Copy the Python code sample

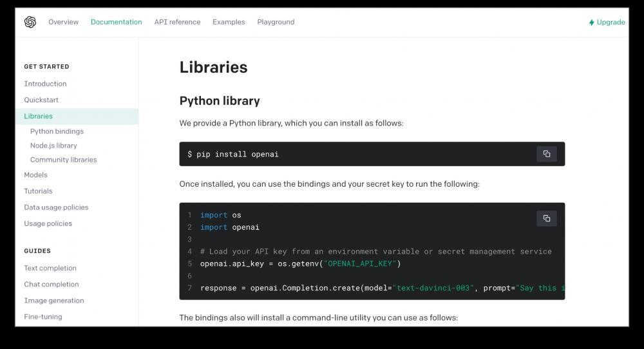547,218
